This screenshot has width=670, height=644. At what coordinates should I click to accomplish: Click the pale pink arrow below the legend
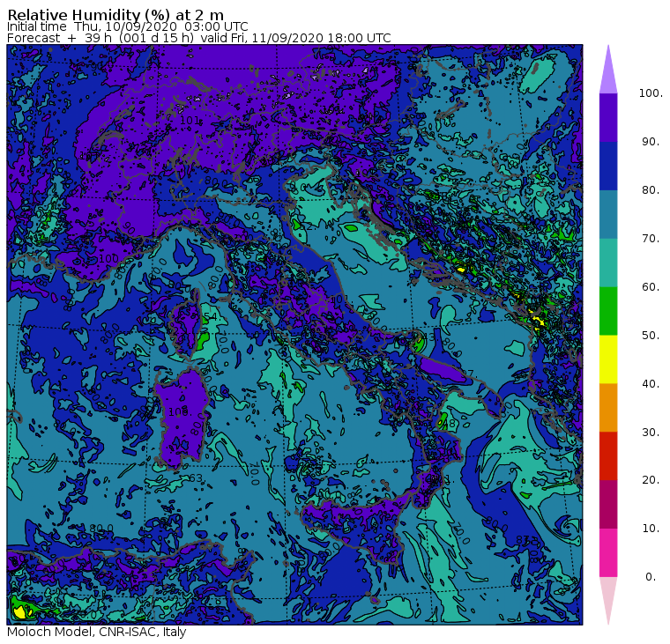608,598
